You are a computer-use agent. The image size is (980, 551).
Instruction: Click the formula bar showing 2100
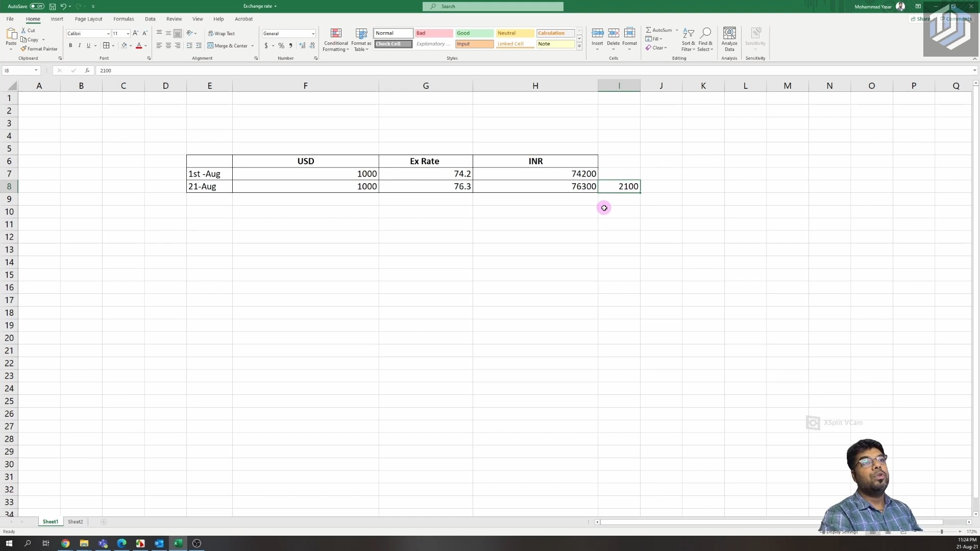click(x=533, y=70)
